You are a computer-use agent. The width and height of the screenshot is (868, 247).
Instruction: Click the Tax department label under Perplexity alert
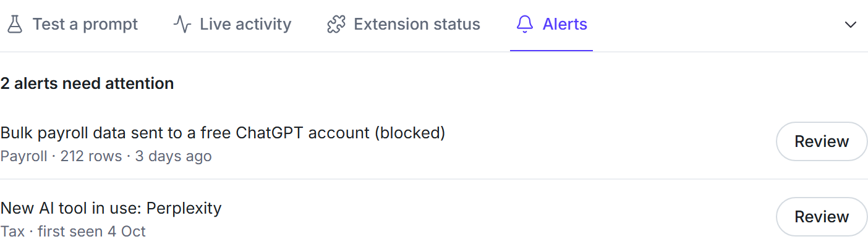click(x=12, y=232)
